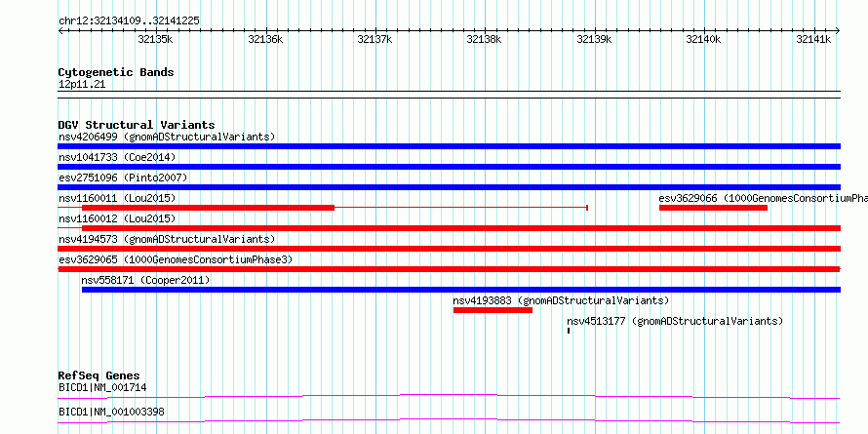Click the esv2751096 Pinto2007 variant bar
The image size is (868, 434).
pyautogui.click(x=449, y=187)
